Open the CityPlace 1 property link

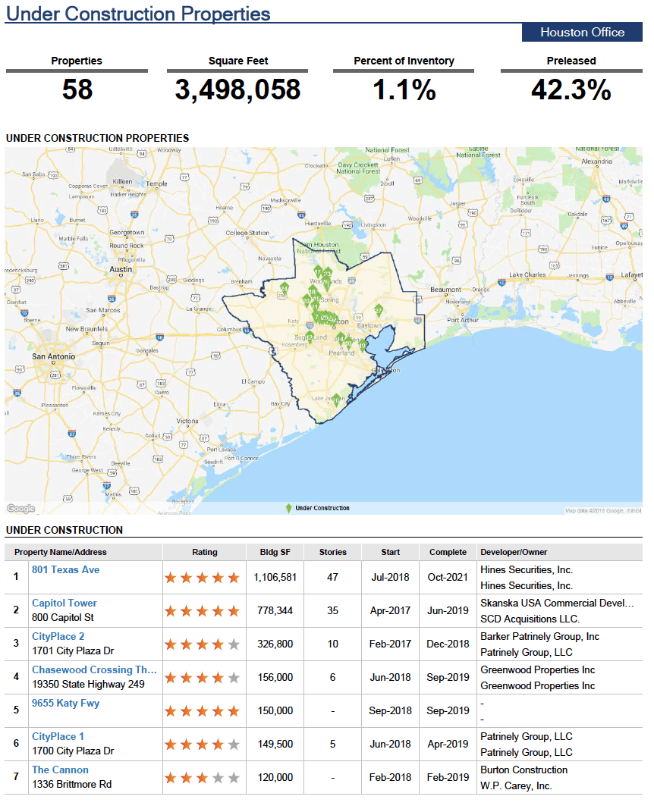pos(58,736)
